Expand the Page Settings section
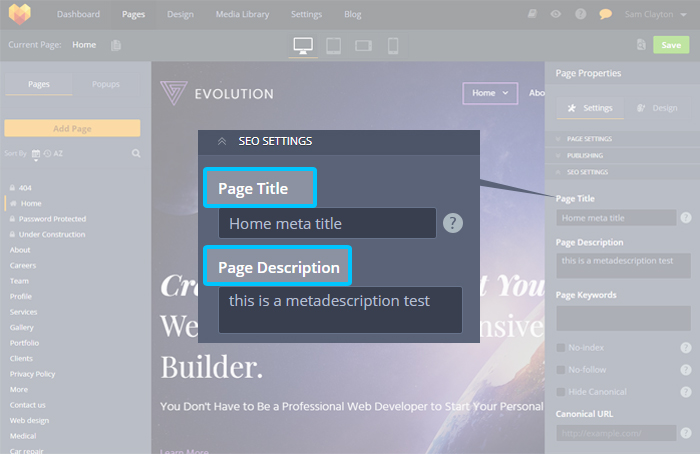Viewport: 700px width, 454px height. (622, 139)
